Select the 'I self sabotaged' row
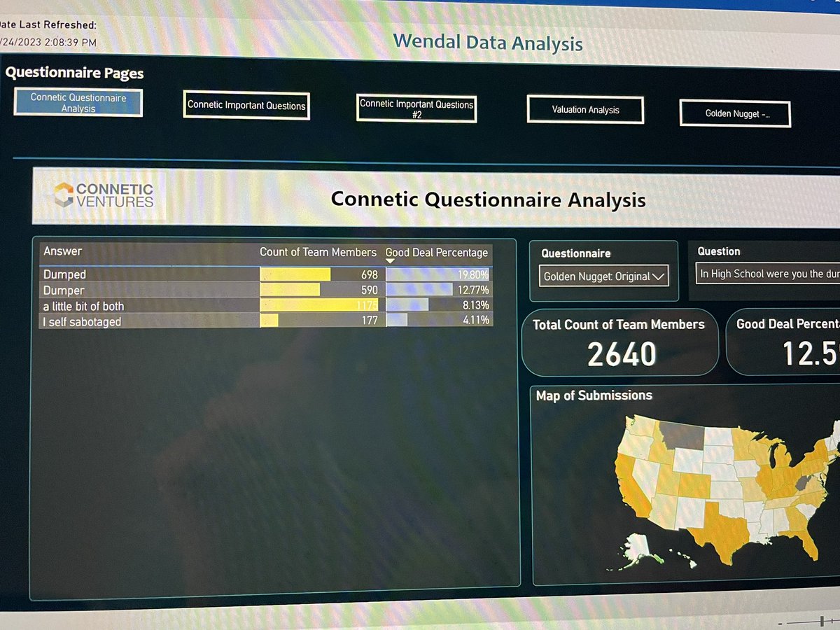The image size is (840, 630). click(x=266, y=321)
